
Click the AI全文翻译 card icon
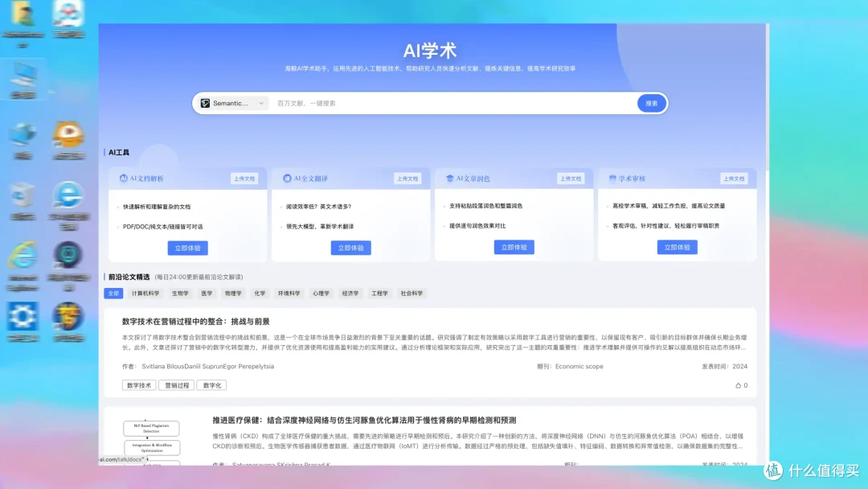point(287,179)
